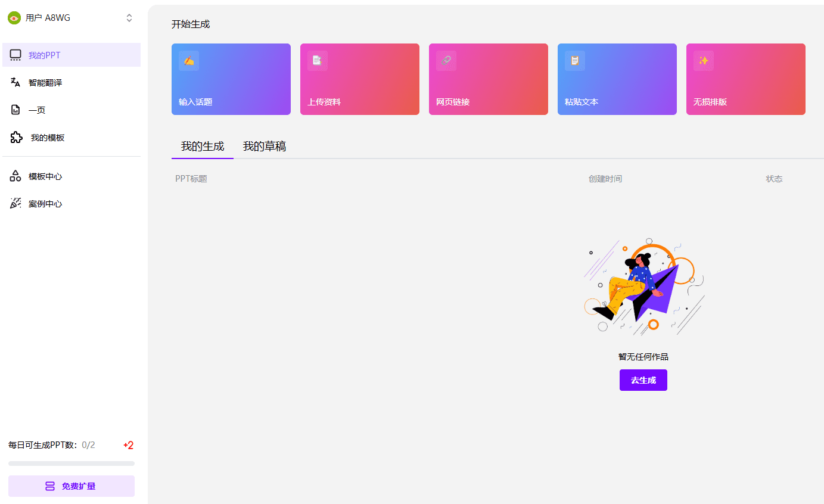Switch to the 我的生成 tab
Image resolution: width=824 pixels, height=504 pixels.
(203, 146)
